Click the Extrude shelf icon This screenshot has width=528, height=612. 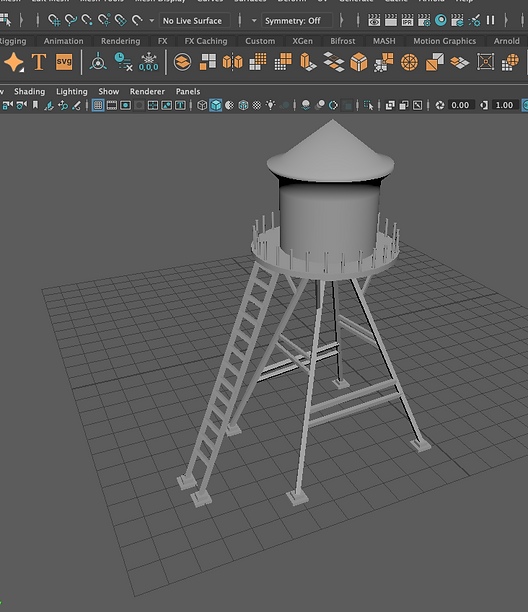308,62
